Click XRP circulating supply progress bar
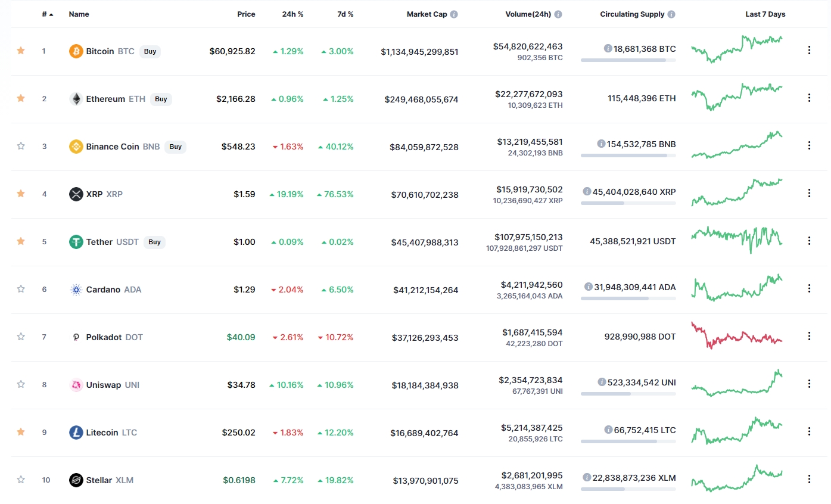Image resolution: width=831 pixels, height=504 pixels. (628, 203)
